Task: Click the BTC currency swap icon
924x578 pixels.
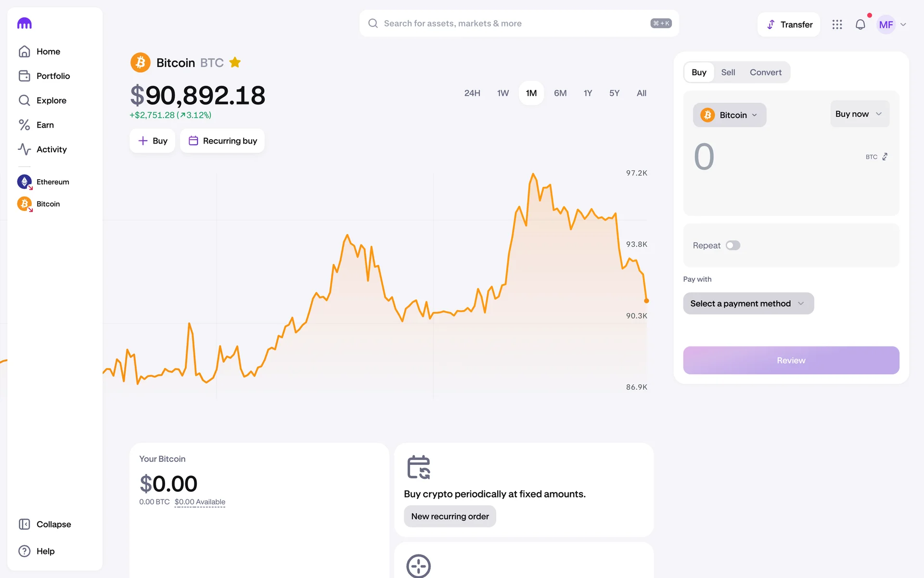Action: coord(885,157)
